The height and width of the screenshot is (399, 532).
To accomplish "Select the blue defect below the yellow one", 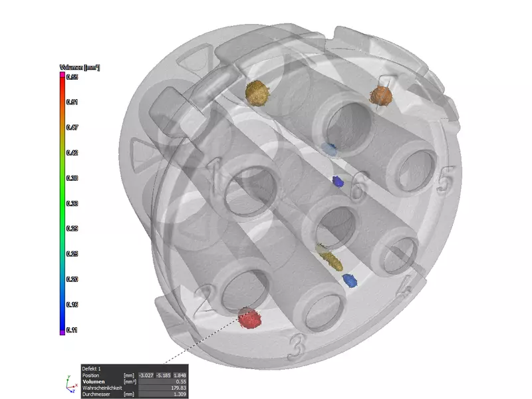I will (349, 280).
